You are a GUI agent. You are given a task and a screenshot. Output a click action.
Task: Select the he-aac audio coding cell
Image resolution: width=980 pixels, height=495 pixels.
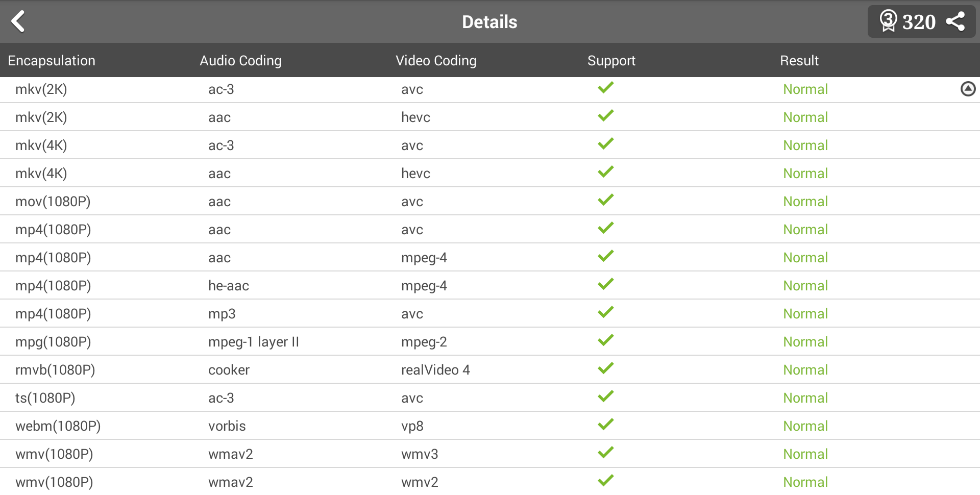228,286
